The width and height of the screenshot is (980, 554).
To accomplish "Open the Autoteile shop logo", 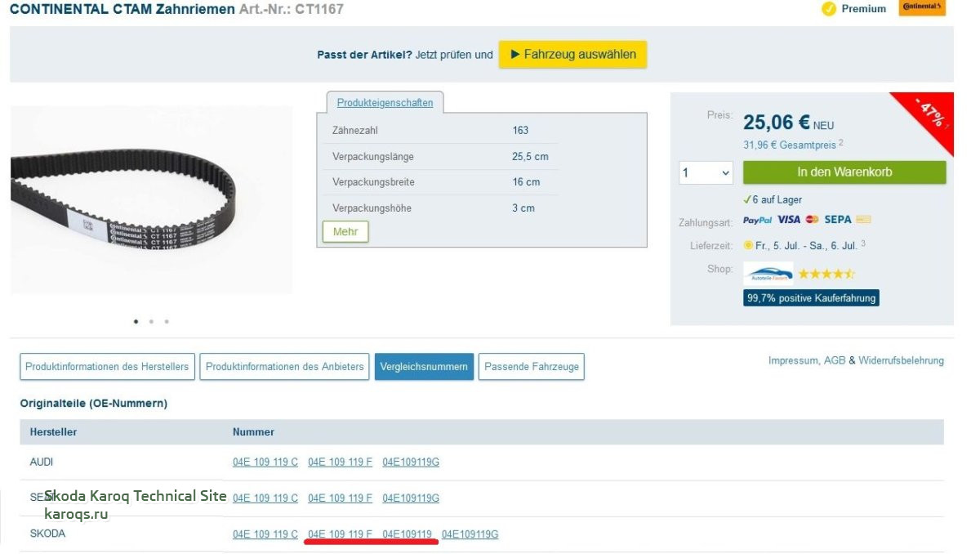I will point(768,273).
